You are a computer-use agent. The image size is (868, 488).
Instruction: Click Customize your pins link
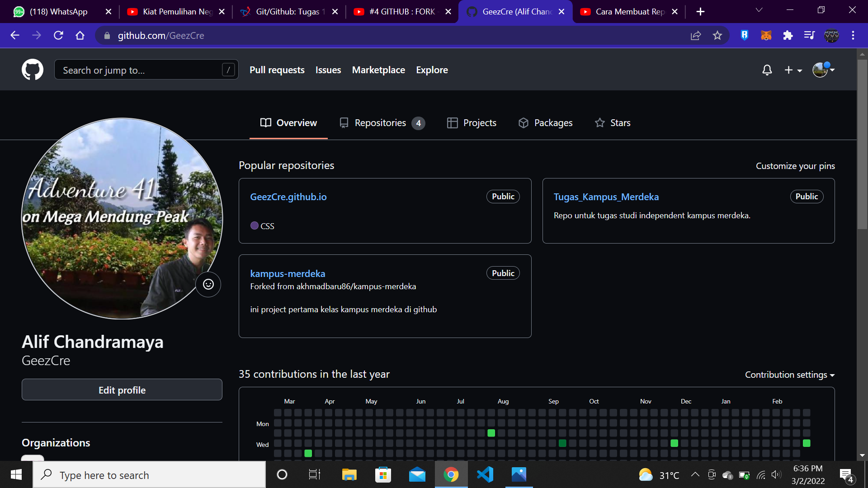point(795,166)
